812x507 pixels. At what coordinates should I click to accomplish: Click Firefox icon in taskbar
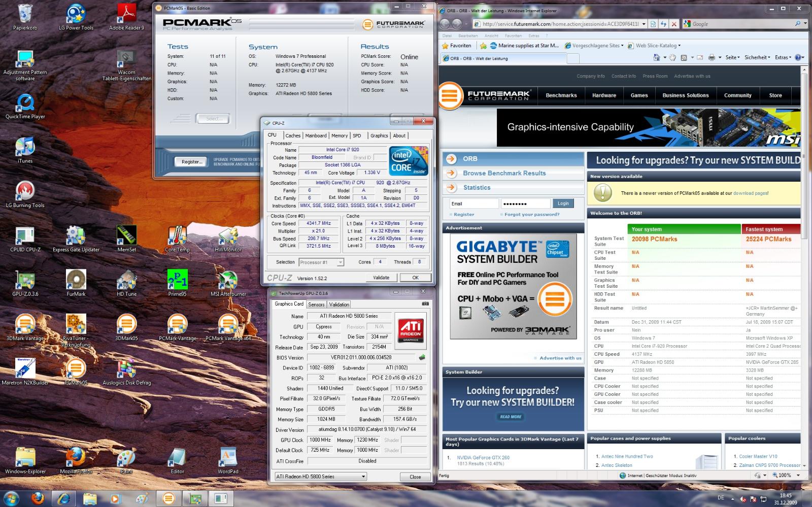point(38,498)
